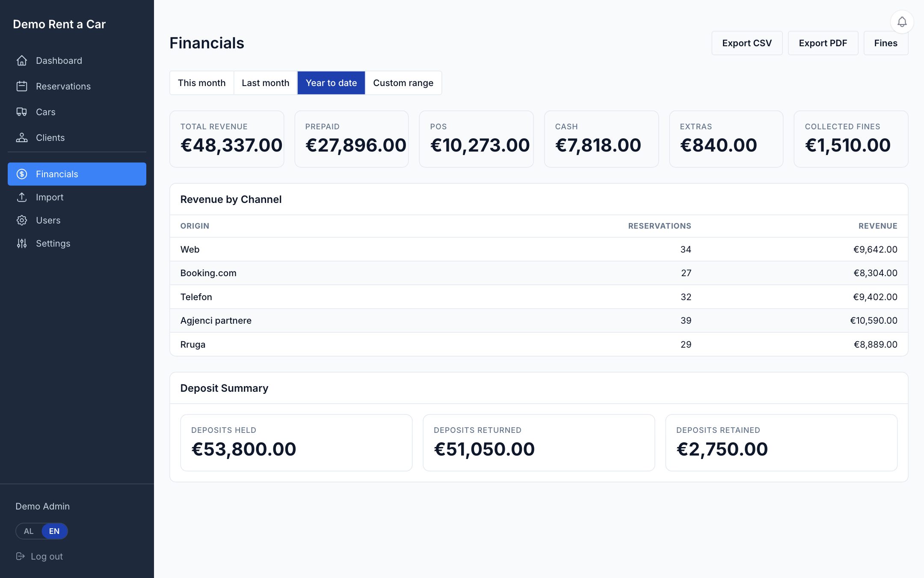Click the Deposits Retained amount
This screenshot has height=578, width=924.
point(722,449)
